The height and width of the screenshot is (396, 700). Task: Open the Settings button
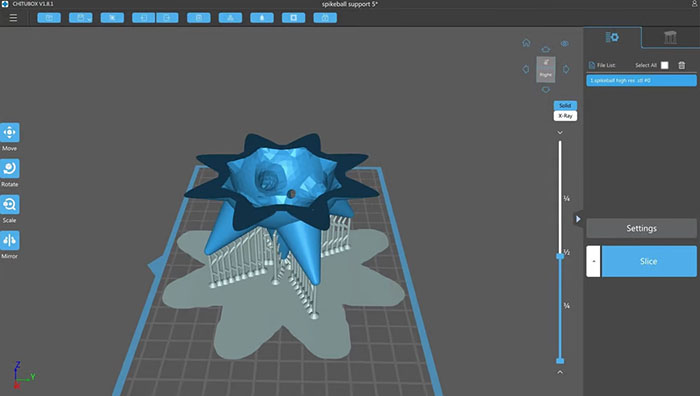click(641, 228)
